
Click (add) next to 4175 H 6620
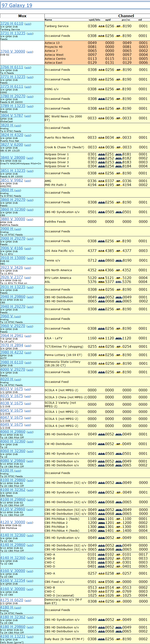pos(28,600)
